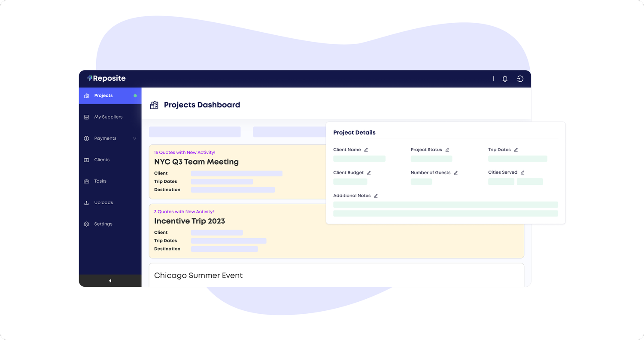Click the "15 Quotes with New Activity!" link
The width and height of the screenshot is (644, 340).
tap(185, 152)
